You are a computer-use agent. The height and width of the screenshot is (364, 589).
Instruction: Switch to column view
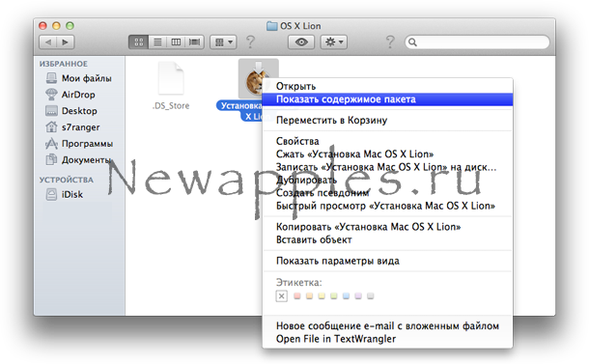point(176,42)
